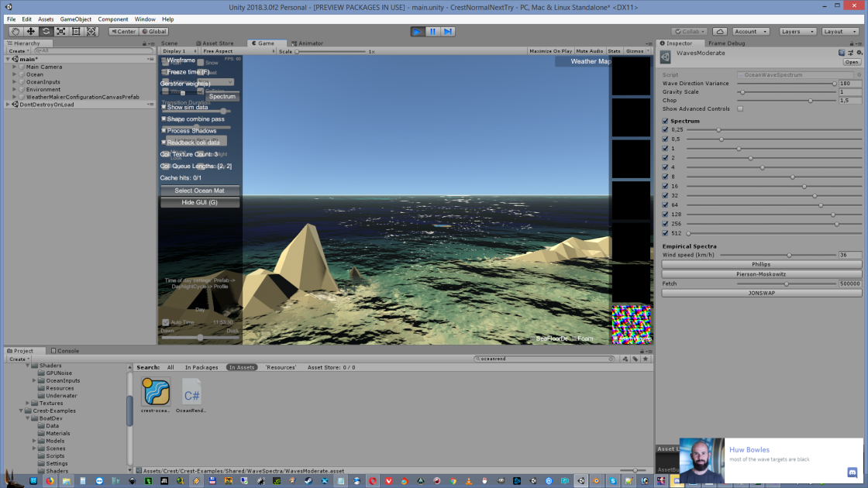Image resolution: width=868 pixels, height=488 pixels.
Task: Click the Phillips spectrum button
Action: 762,264
